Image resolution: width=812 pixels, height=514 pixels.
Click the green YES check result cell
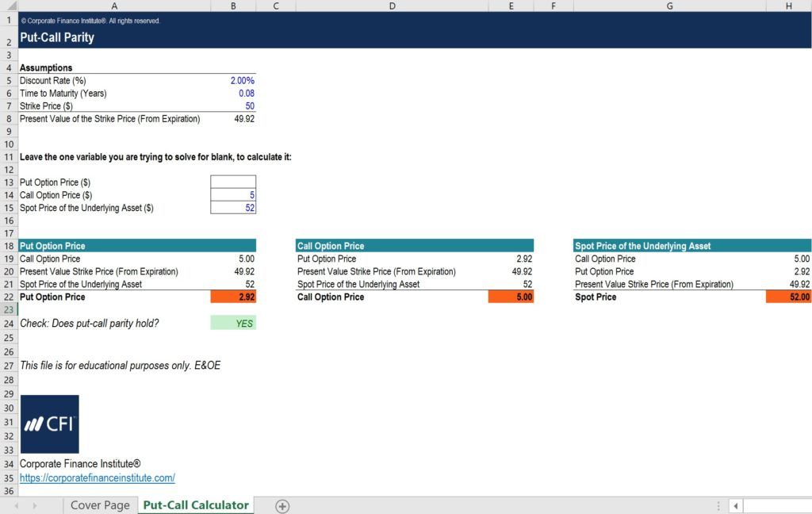click(233, 322)
